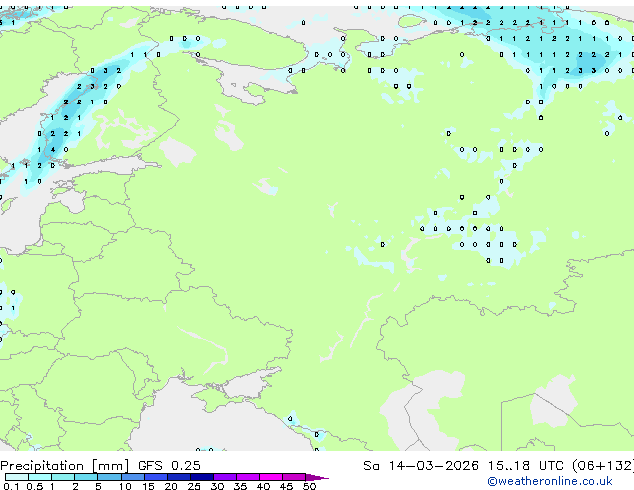634x490 pixels.
Task: Click the 25–30 mm dark navy legend box
Action: [201, 477]
